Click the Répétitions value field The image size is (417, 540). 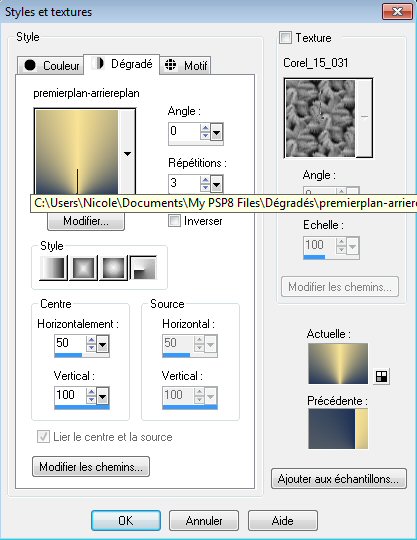[x=184, y=184]
